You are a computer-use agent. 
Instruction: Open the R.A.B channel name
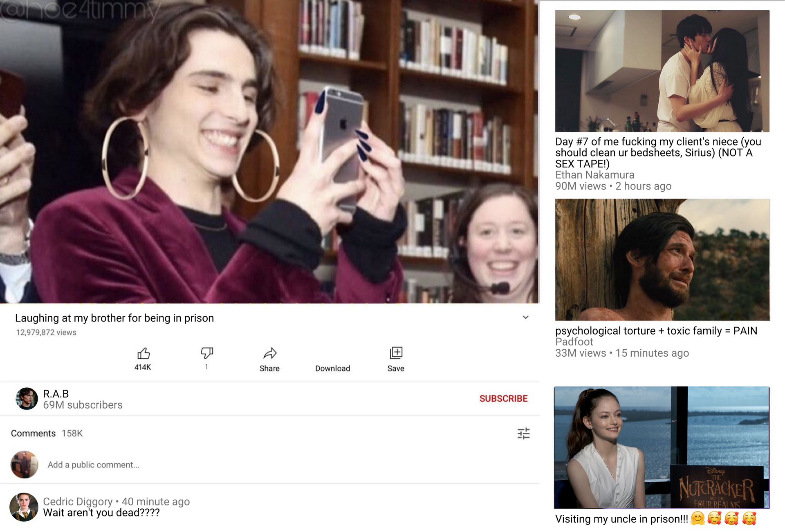click(56, 393)
